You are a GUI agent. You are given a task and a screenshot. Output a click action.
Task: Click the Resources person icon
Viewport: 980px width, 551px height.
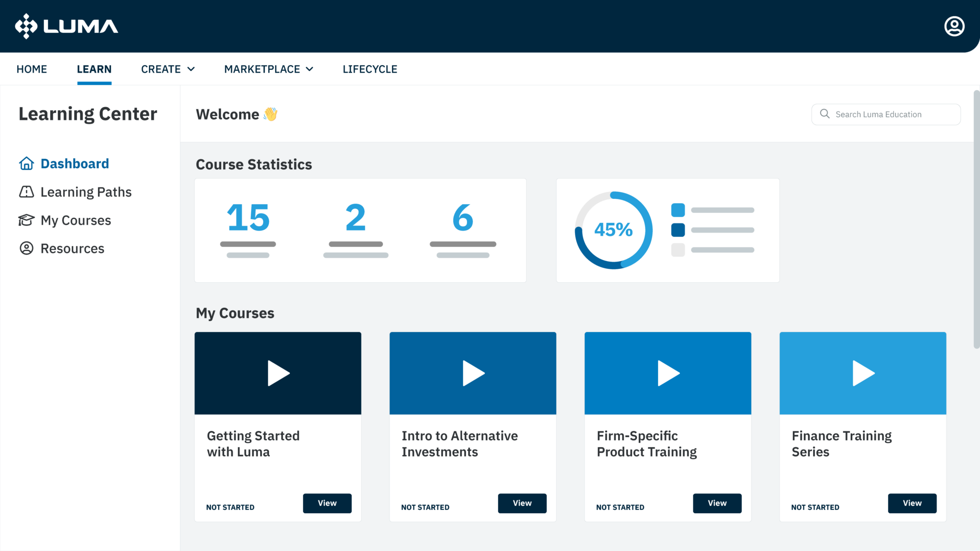26,248
